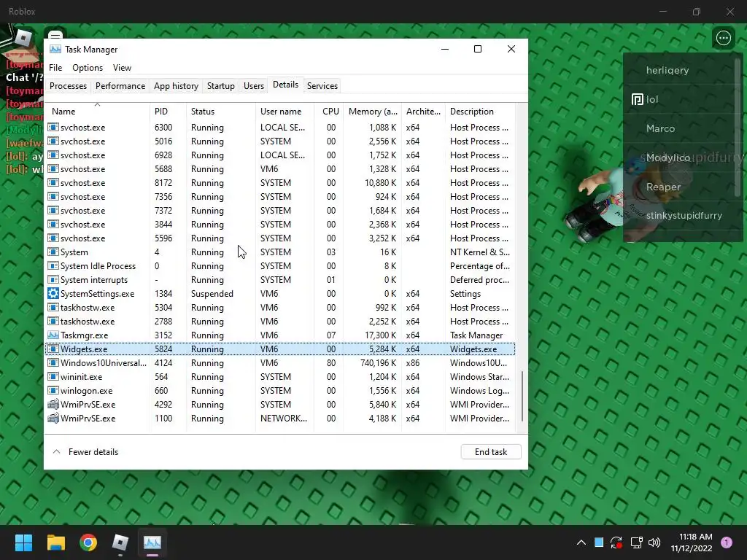This screenshot has height=560, width=747.
Task: Sort by the CPU column header
Action: 329,111
